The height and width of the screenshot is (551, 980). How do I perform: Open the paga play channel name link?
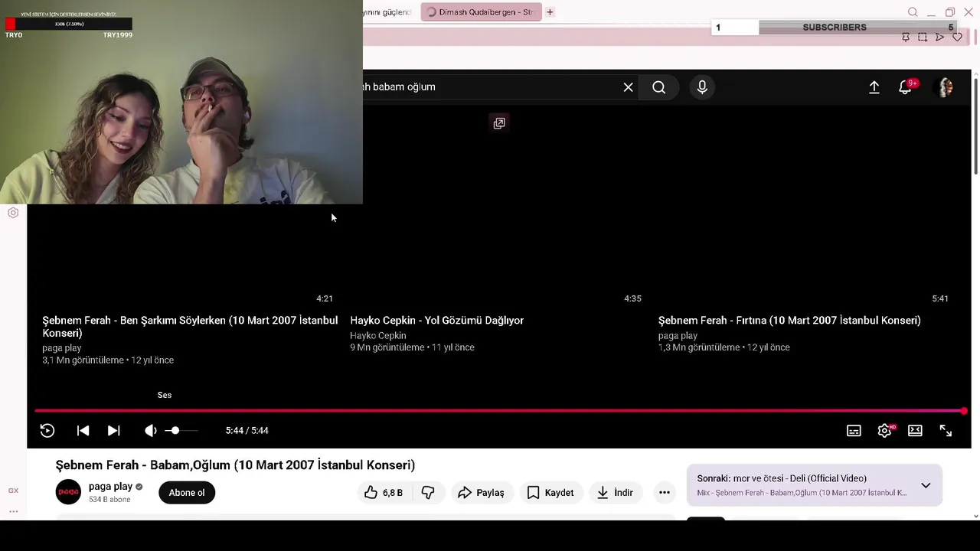click(x=110, y=487)
